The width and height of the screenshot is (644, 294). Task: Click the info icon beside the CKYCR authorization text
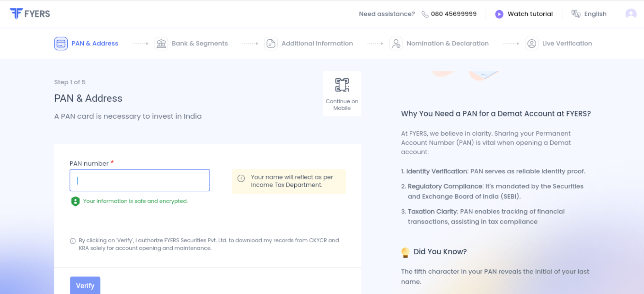coord(73,241)
